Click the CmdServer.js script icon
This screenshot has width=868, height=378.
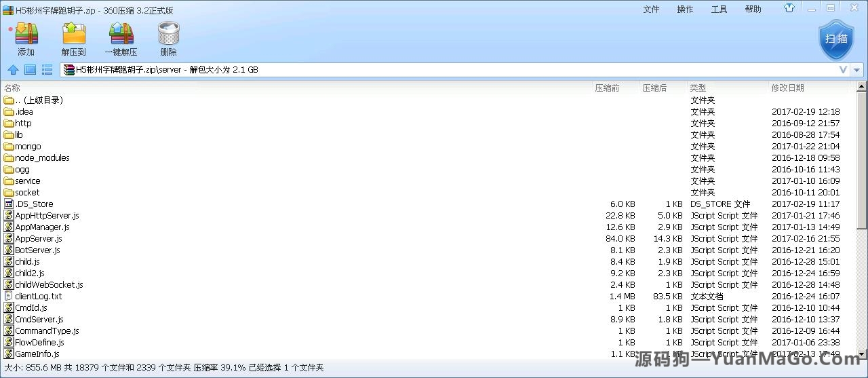coord(9,319)
